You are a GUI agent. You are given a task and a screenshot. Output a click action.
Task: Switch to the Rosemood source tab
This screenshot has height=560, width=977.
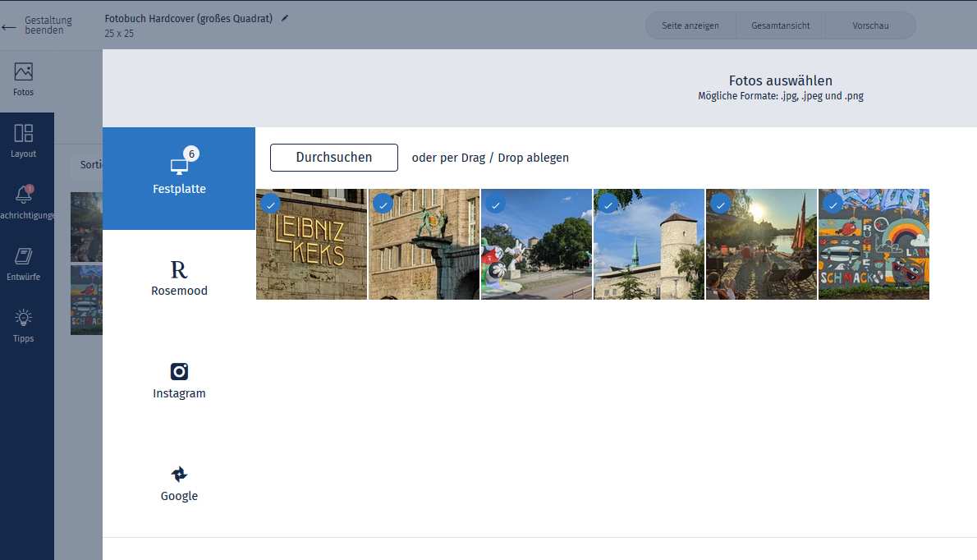coord(179,281)
